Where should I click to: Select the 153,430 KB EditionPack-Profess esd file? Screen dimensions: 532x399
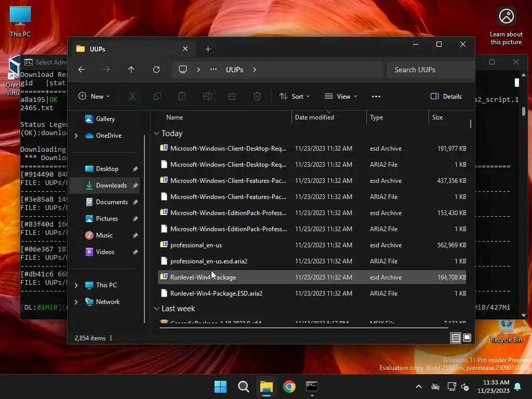tap(312, 212)
